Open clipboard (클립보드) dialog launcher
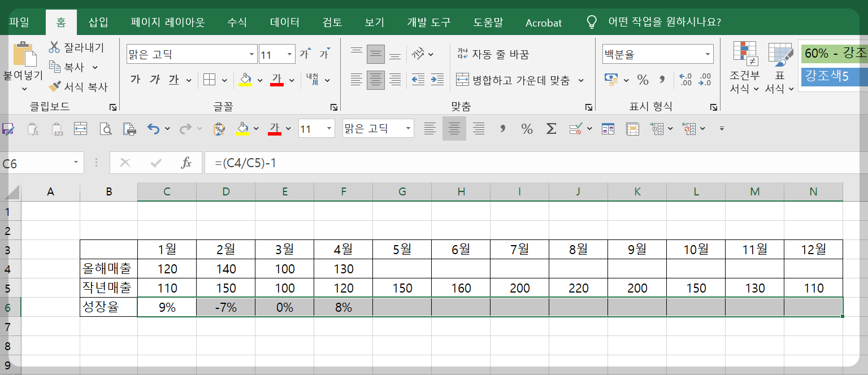Screen dimensions: 868x375 [112, 107]
